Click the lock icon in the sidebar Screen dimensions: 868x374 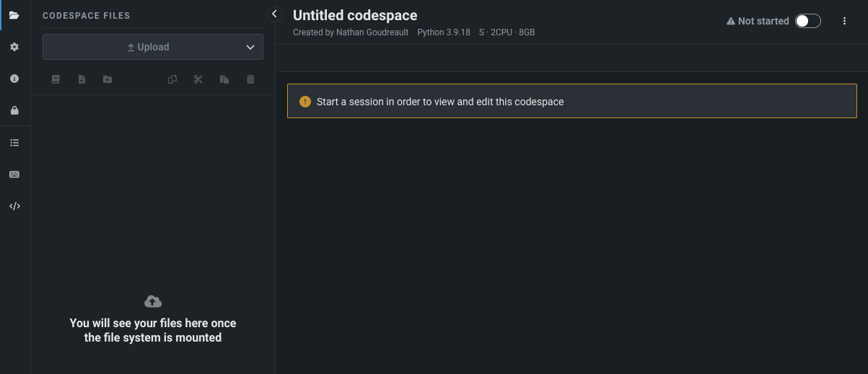tap(14, 110)
